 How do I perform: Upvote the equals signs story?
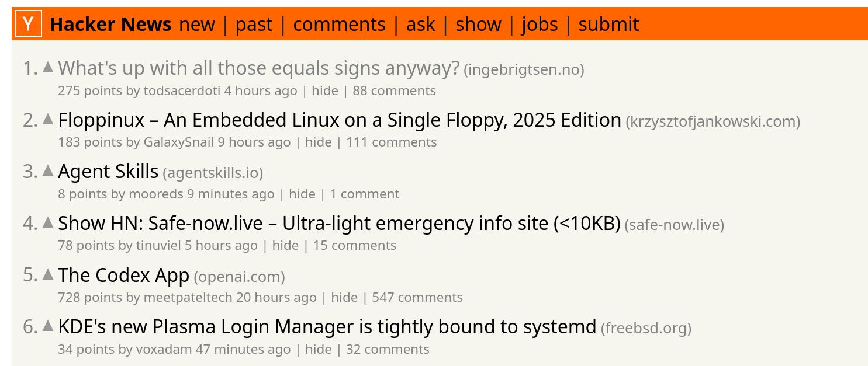49,68
